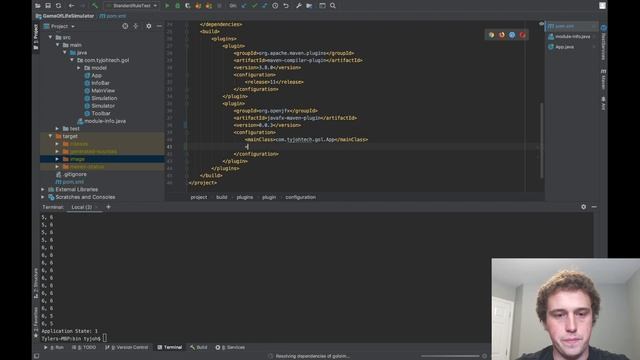Click the collapse all icon in Project panel
This screenshot has height=360, width=640.
136,26
